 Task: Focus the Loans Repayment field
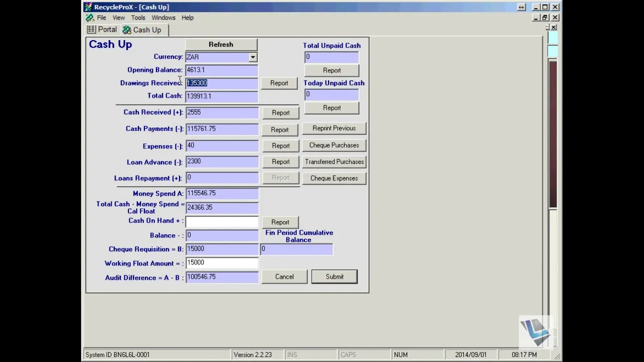click(221, 178)
